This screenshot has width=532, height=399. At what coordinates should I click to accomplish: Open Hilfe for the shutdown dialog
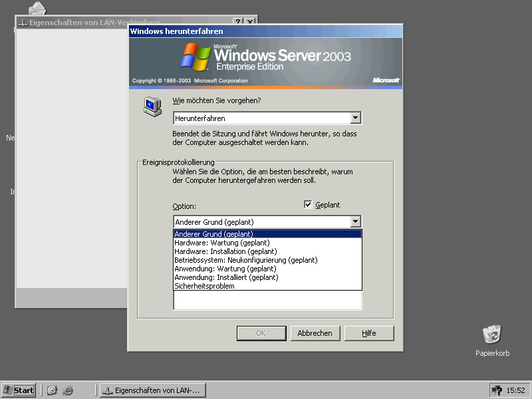click(x=369, y=333)
